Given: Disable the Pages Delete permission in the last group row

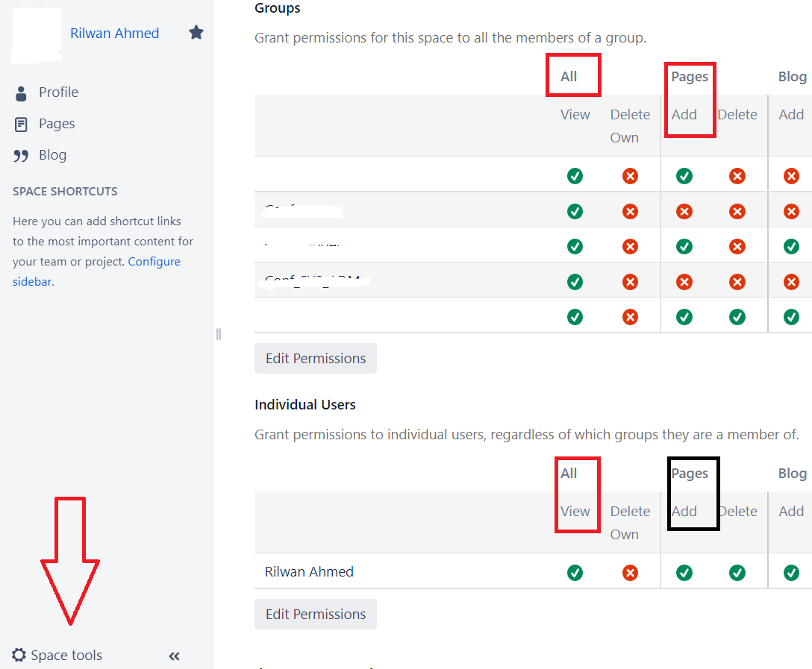Looking at the screenshot, I should pyautogui.click(x=737, y=316).
